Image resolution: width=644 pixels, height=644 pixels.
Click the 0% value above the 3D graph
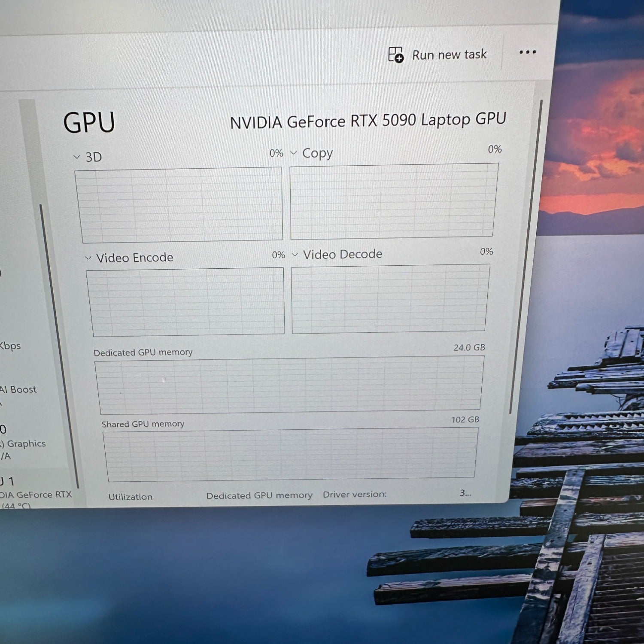pos(276,153)
